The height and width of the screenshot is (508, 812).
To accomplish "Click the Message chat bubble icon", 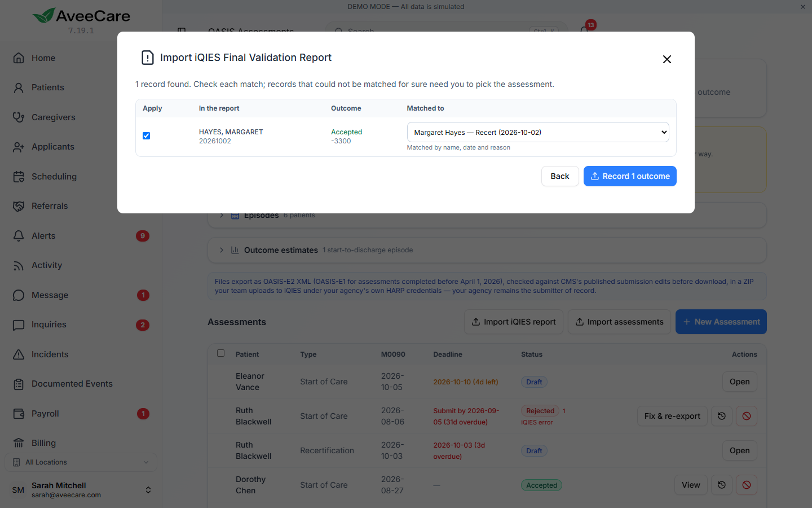I will point(19,295).
